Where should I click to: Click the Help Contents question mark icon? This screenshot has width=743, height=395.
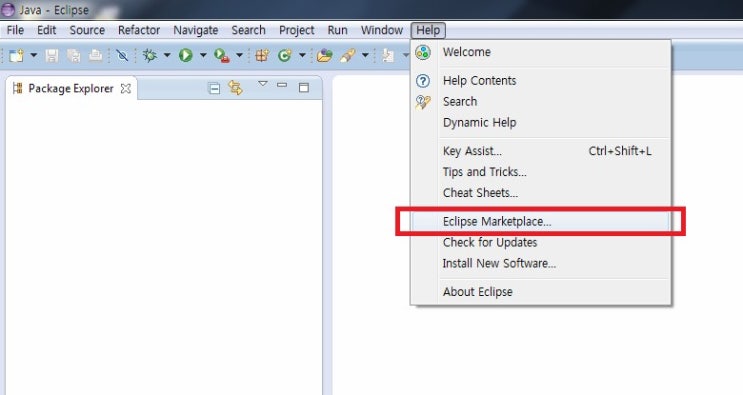[x=423, y=81]
